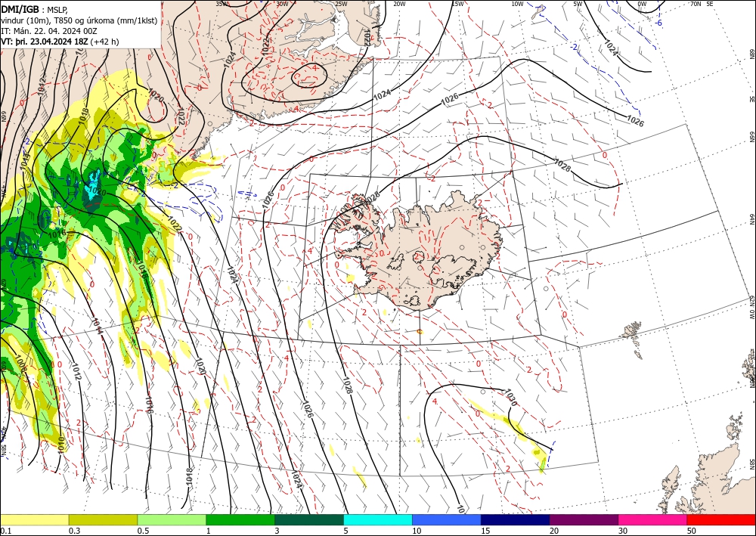
Task: Click the yellow 0.1–0.3 mm legend swatch
Action: click(x=34, y=519)
